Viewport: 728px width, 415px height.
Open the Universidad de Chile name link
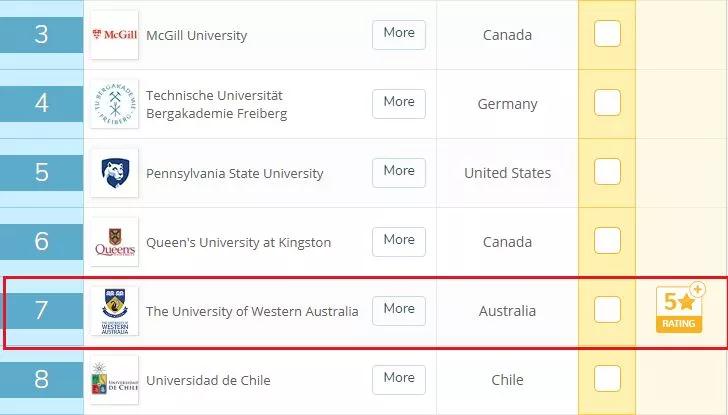click(208, 380)
